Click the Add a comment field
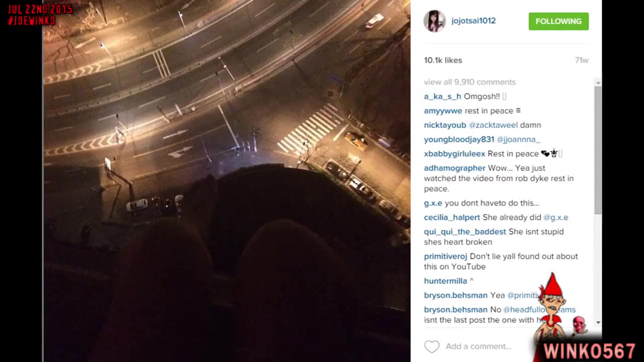 point(478,346)
